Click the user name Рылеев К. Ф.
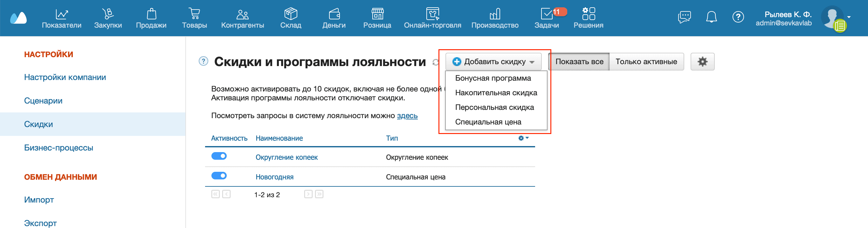The image size is (868, 228). (788, 15)
